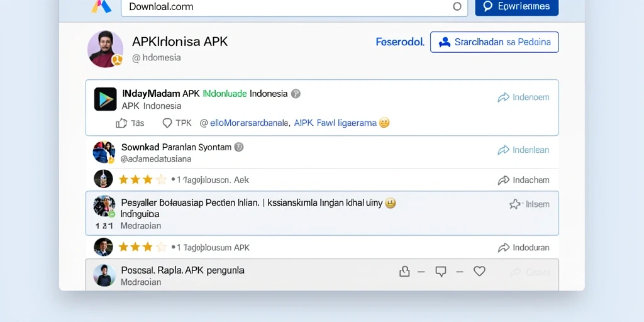
Task: Open comment bubble on Poscsal Rapla post
Action: [441, 272]
